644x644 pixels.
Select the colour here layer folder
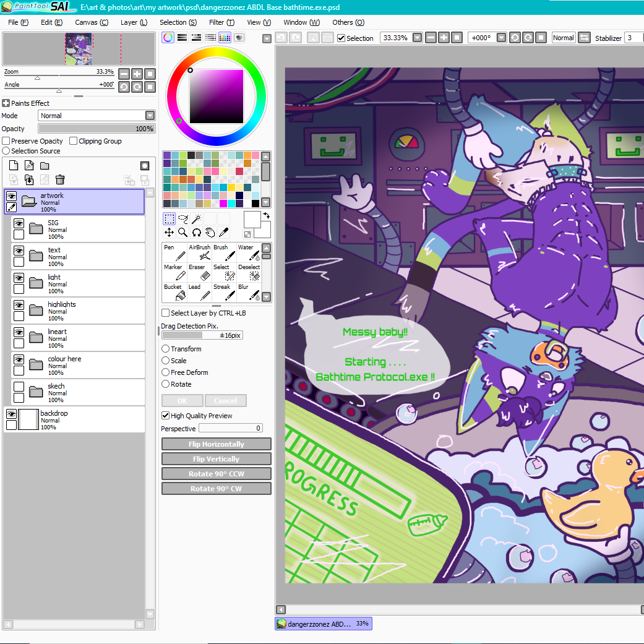(x=78, y=365)
